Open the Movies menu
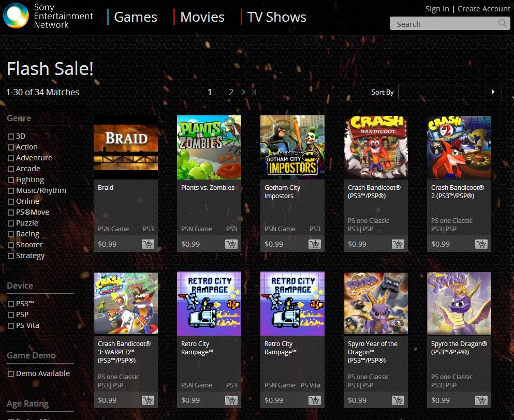514x420 pixels. pos(202,17)
